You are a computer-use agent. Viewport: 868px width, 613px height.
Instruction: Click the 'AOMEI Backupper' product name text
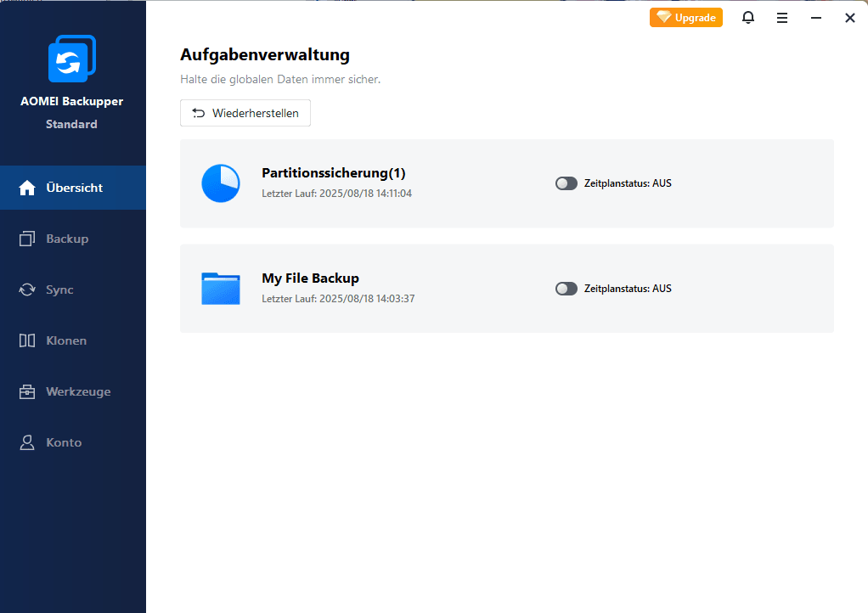72,101
